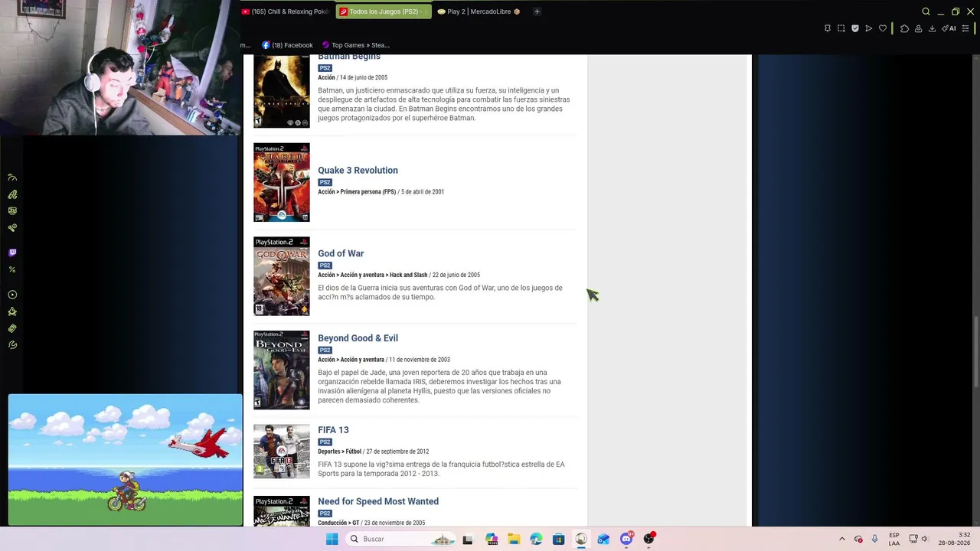Open the downloads arrow icon
This screenshot has width=980, height=551.
click(x=932, y=28)
